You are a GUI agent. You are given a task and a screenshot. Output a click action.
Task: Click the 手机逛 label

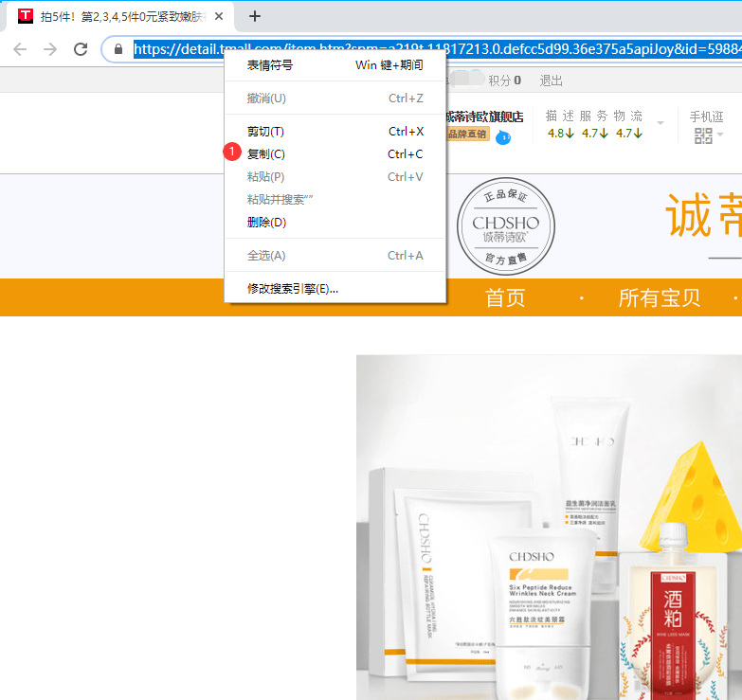click(x=707, y=117)
